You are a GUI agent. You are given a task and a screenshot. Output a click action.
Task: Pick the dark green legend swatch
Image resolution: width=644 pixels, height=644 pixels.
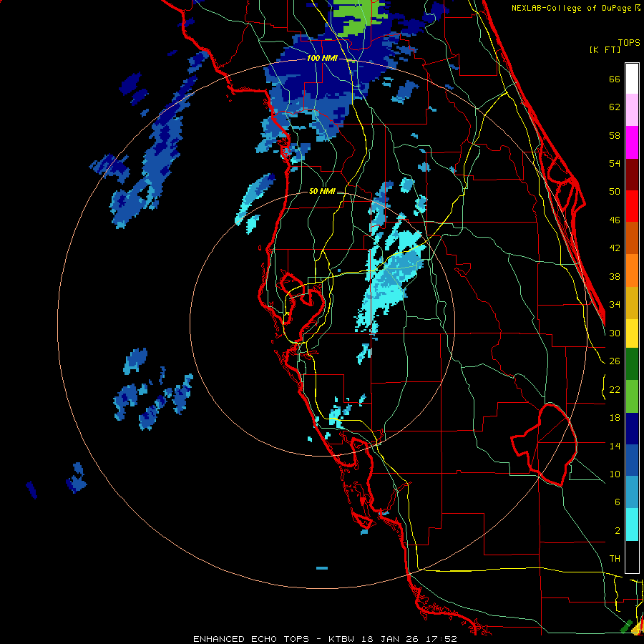pyautogui.click(x=632, y=364)
